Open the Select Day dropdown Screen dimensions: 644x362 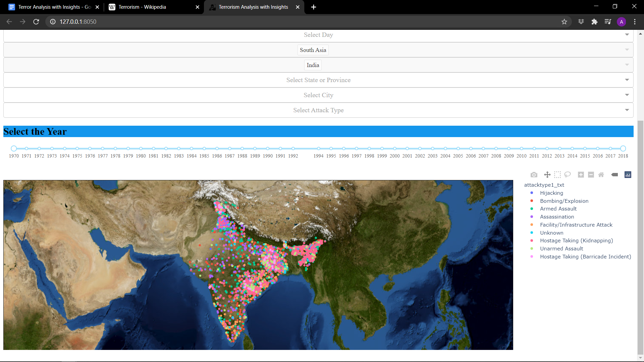318,35
